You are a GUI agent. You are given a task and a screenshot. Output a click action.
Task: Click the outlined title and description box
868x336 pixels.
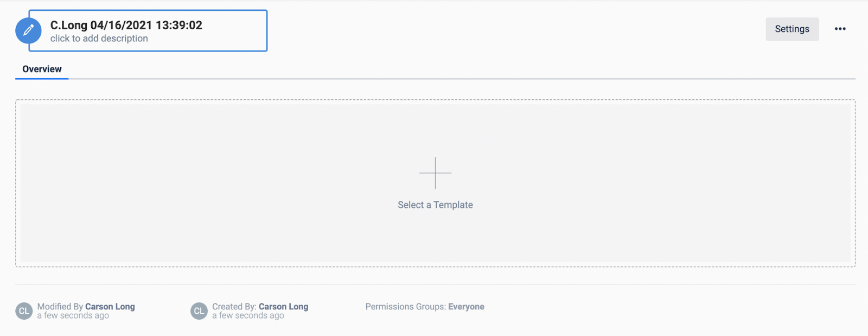click(x=148, y=31)
